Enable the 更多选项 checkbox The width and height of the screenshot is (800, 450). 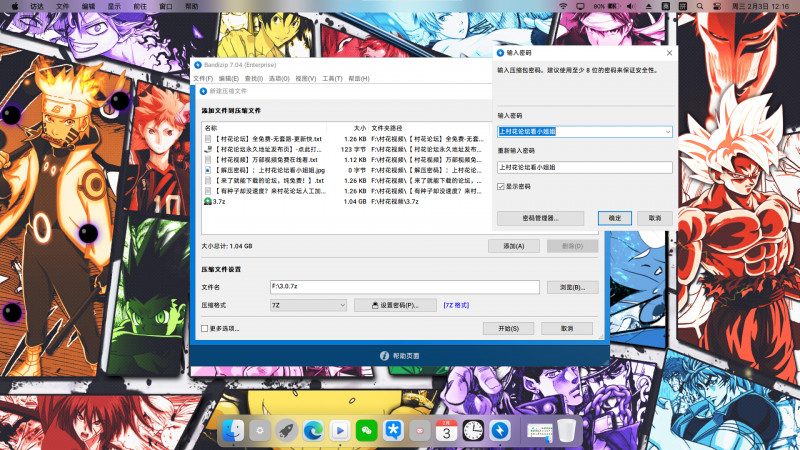pyautogui.click(x=205, y=328)
